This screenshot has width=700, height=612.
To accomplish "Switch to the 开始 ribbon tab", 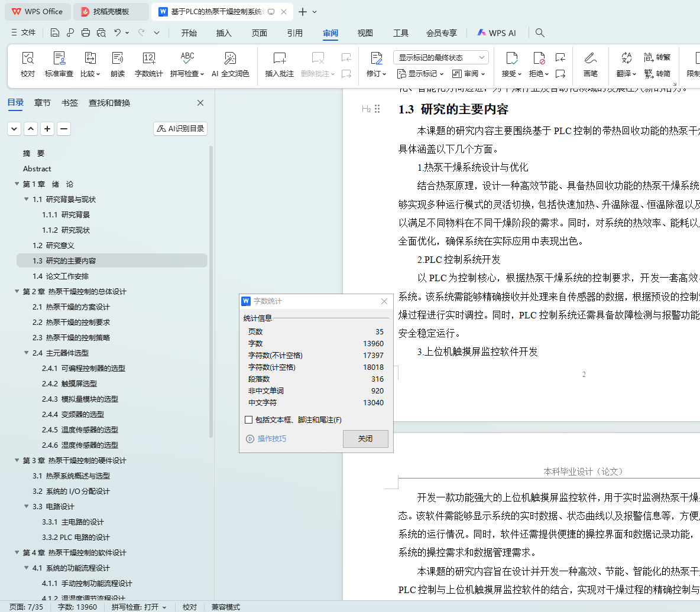I will pyautogui.click(x=189, y=33).
